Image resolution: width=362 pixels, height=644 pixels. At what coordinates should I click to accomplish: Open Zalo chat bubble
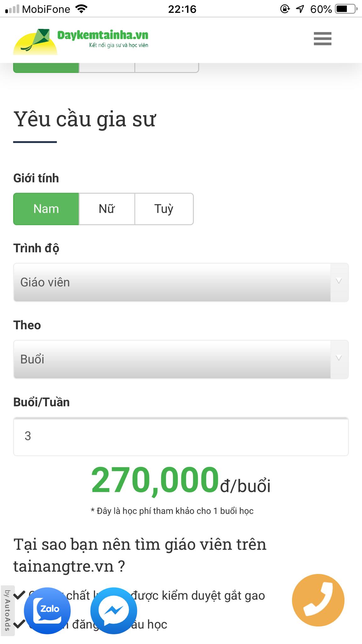(47, 610)
